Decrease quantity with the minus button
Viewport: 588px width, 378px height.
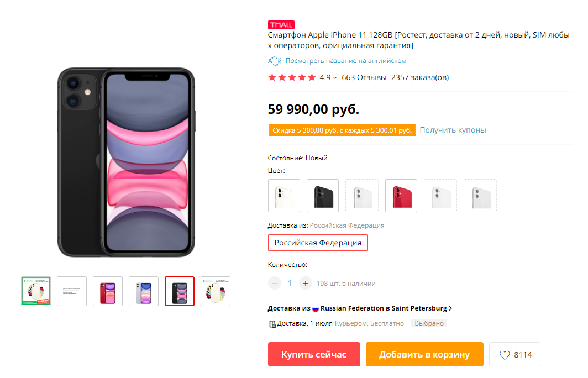tap(275, 283)
